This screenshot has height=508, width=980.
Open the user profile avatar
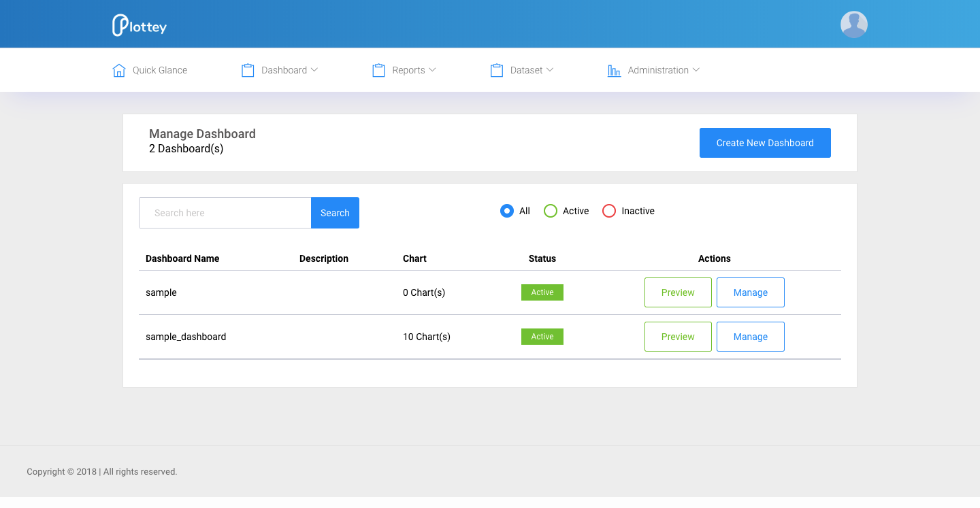pyautogui.click(x=853, y=24)
